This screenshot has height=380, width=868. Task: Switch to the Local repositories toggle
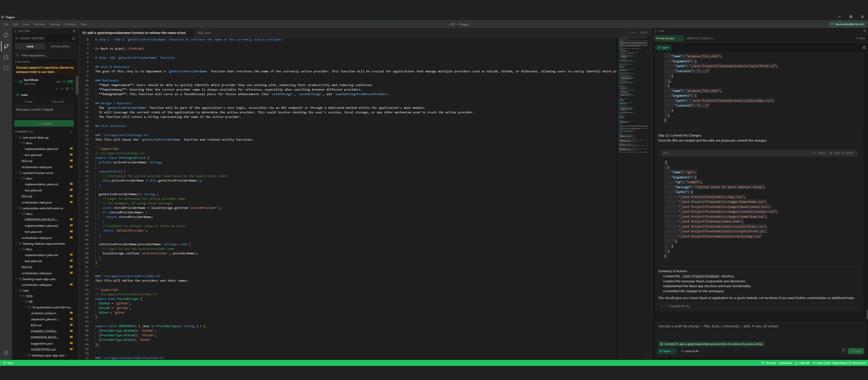[30, 46]
